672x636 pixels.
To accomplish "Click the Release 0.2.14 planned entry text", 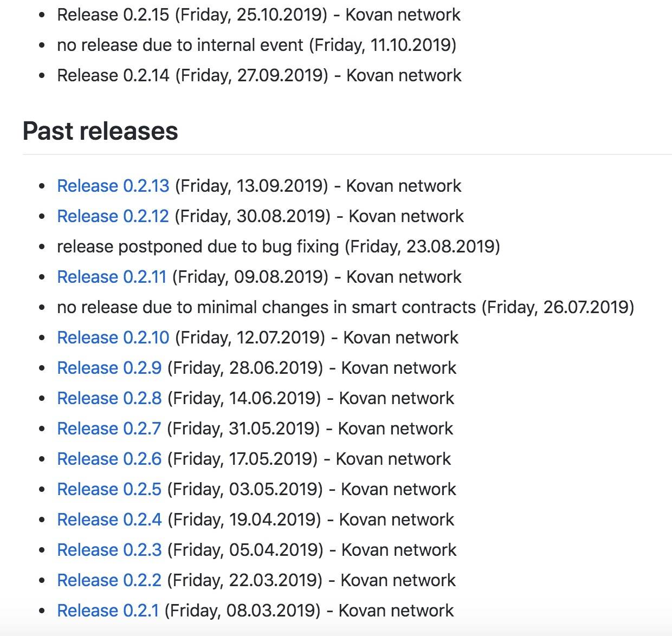I will (259, 75).
